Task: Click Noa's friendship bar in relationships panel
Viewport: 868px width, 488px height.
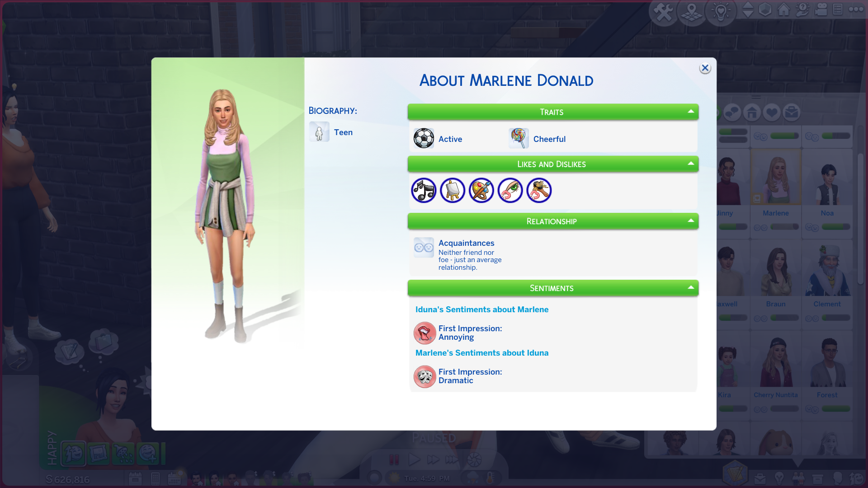Action: tap(836, 227)
